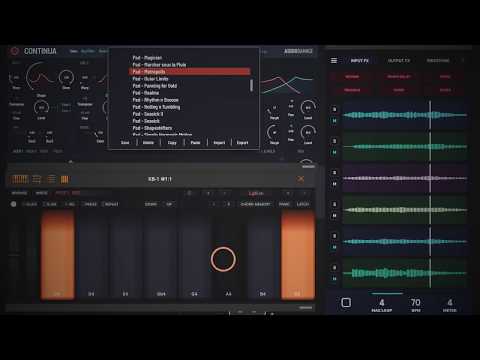Click Import in the preset browser
This screenshot has width=480, height=360.
tap(219, 143)
